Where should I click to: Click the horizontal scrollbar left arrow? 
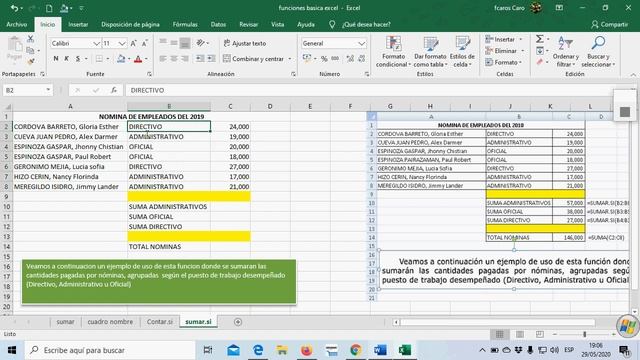click(x=396, y=322)
